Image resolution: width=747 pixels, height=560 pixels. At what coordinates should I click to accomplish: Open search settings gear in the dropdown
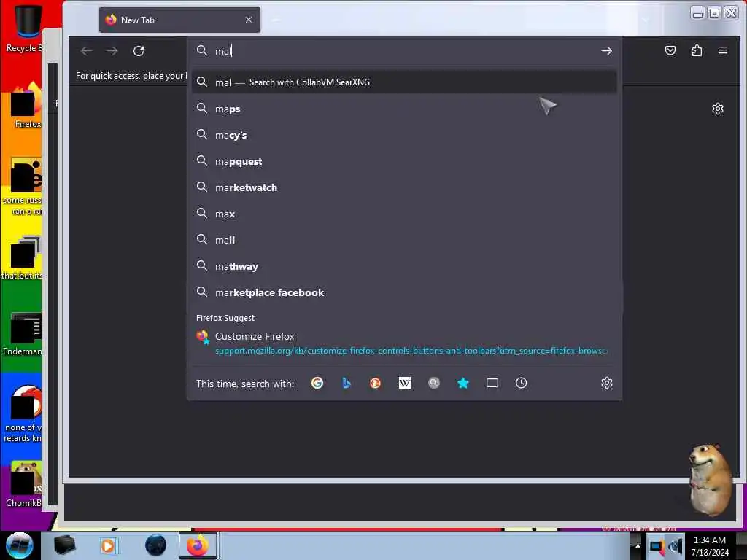[x=606, y=383]
